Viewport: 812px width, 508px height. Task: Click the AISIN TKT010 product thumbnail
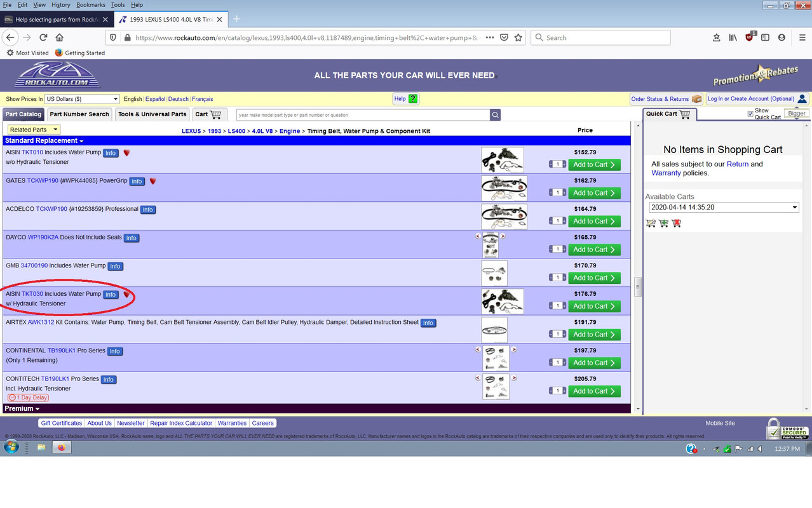point(502,160)
